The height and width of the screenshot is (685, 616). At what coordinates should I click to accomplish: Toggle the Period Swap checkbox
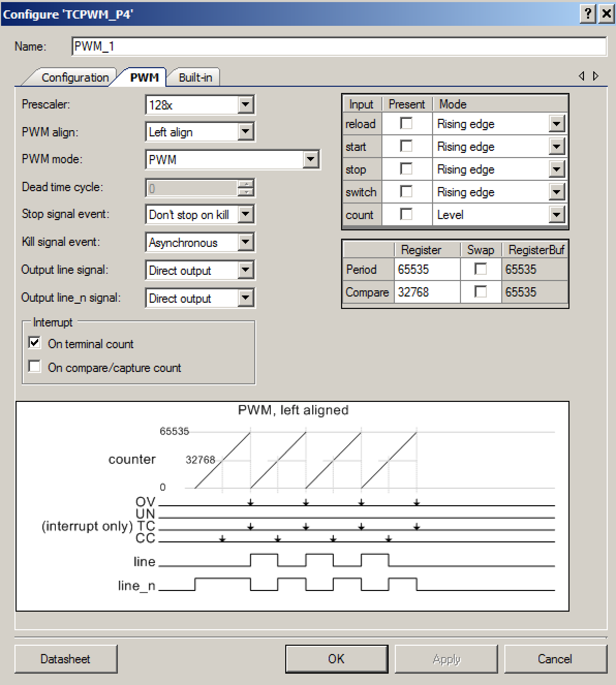coord(481,269)
